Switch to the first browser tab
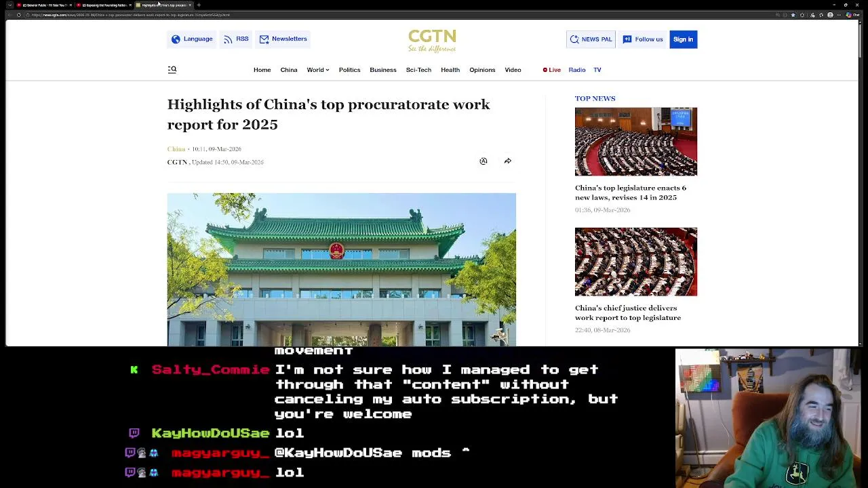 (44, 5)
